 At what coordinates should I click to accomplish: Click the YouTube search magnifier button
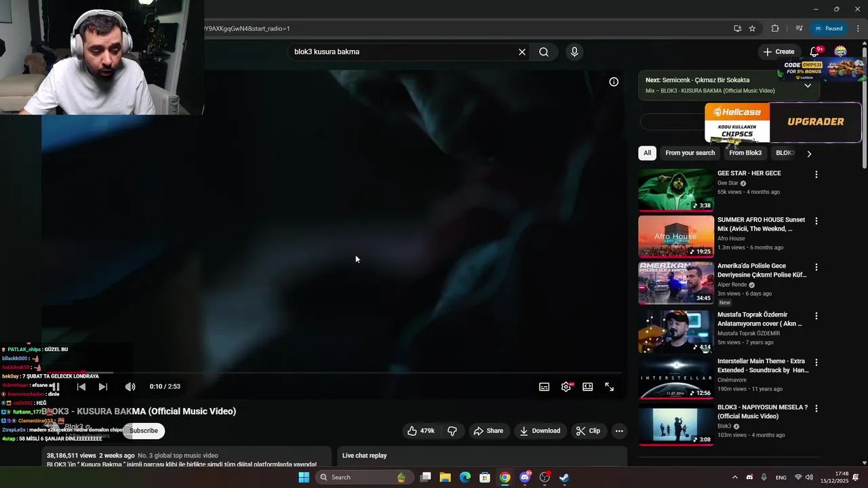(x=544, y=52)
